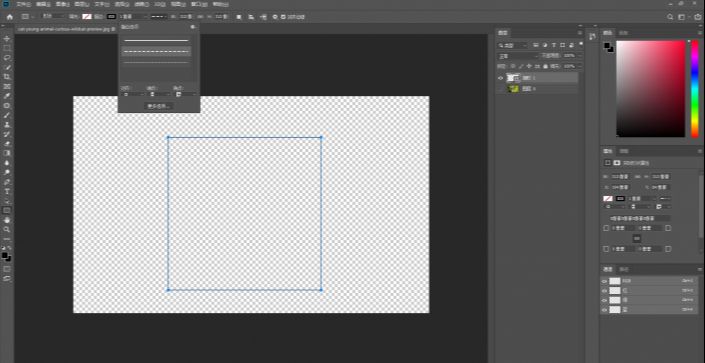The image size is (705, 363).
Task: Open the collapsed panel icon beside Layers
Action: point(593,36)
